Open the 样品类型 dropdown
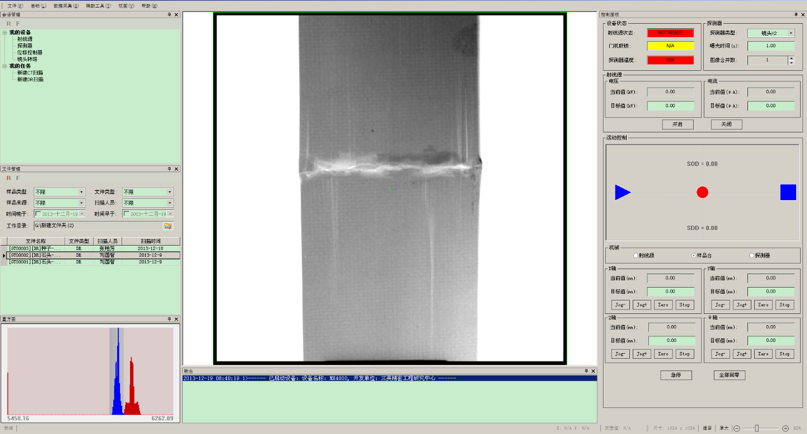This screenshot has width=807, height=434. (81, 192)
